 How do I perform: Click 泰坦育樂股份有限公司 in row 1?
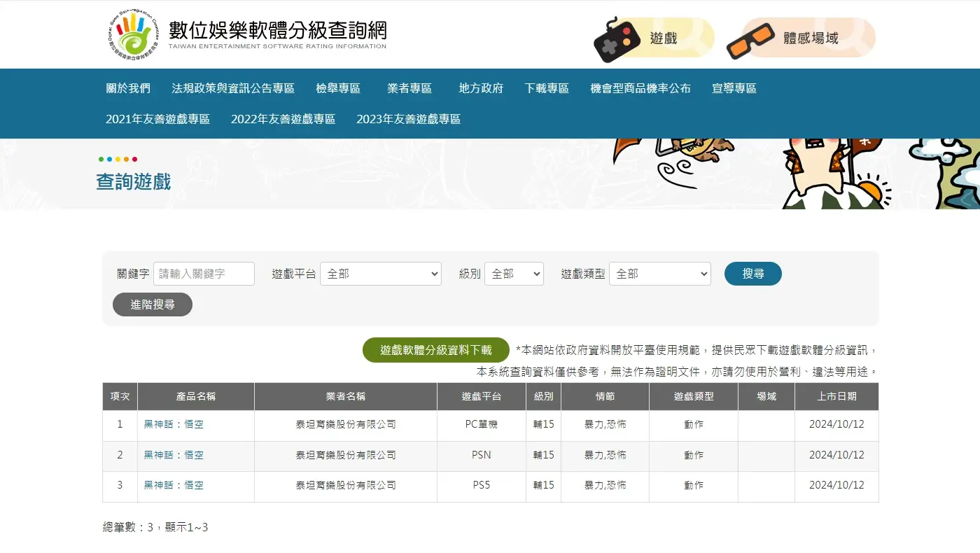(346, 424)
